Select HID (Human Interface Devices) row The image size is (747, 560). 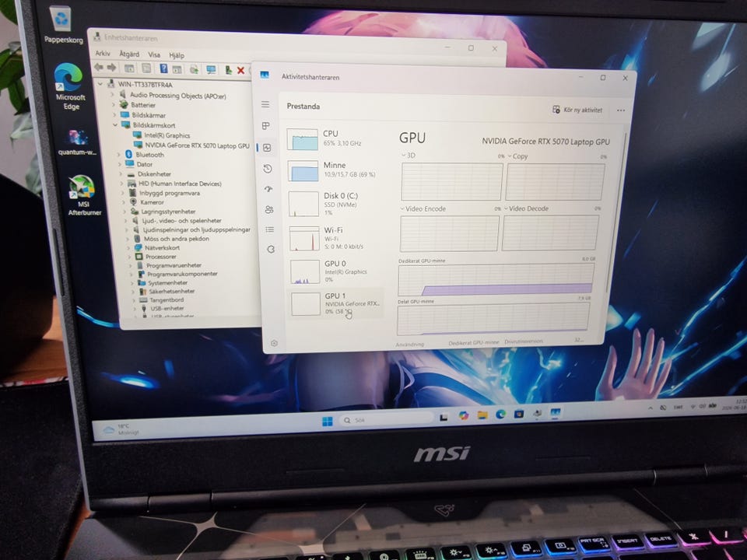click(175, 184)
